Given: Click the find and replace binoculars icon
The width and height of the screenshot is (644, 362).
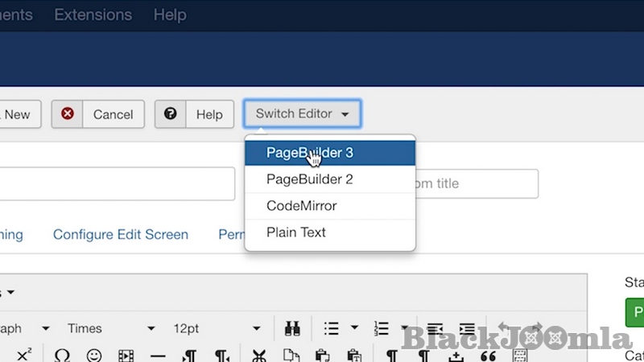Looking at the screenshot, I should [x=291, y=328].
